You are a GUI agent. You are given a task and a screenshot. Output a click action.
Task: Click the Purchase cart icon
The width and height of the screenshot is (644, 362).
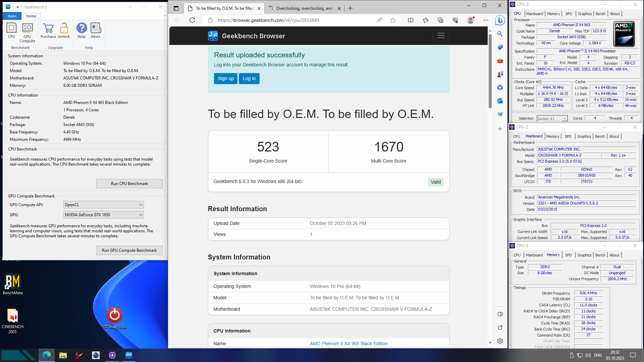(48, 31)
